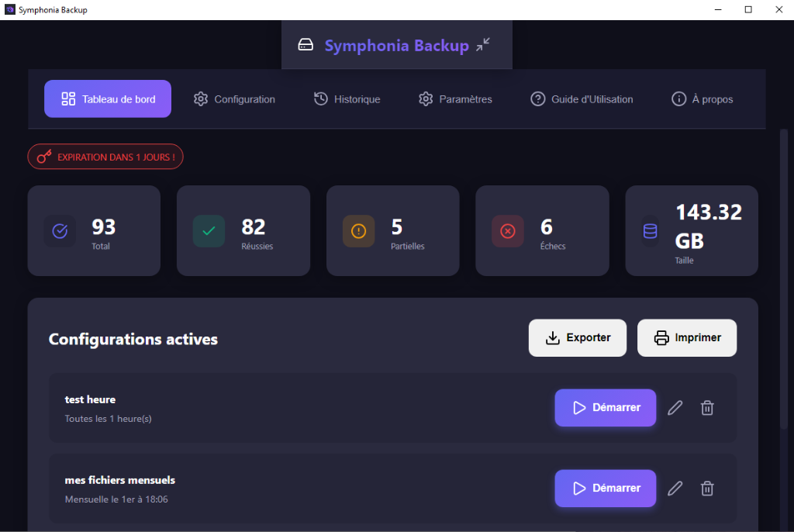Click the 'EXPIRATION DANS 1 JOURS' warning badge

click(x=105, y=156)
